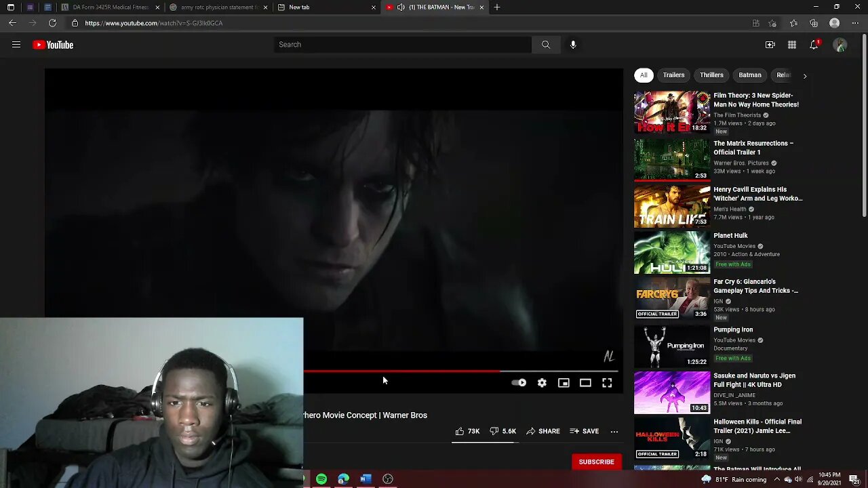Open the YouTube hamburger guide menu
Screen dimensions: 868x488
16,45
